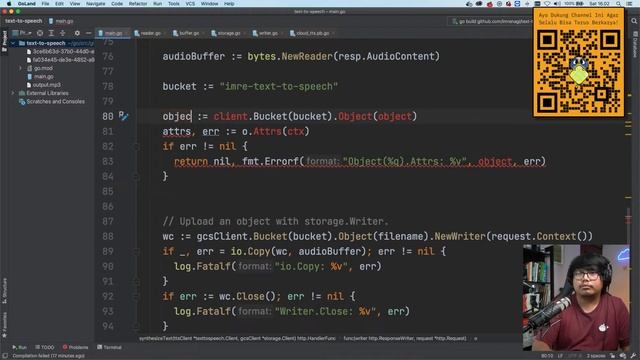This screenshot has width=640, height=360.
Task: Expand the go.mod tree node
Action: pyautogui.click(x=20, y=68)
